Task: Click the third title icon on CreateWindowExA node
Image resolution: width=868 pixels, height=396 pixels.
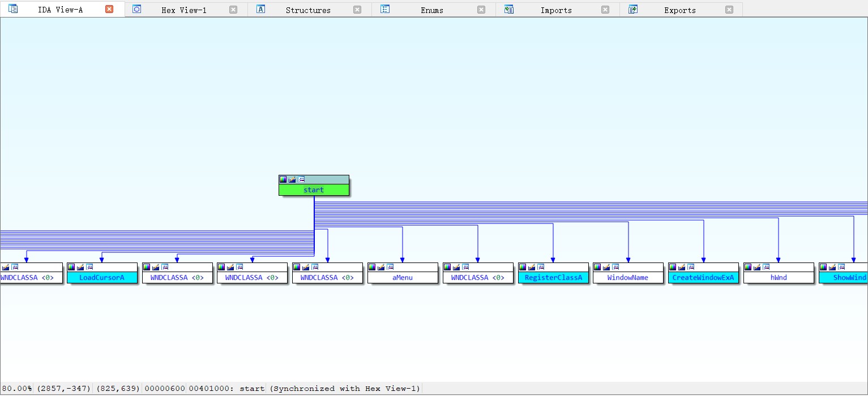Action: [691, 267]
